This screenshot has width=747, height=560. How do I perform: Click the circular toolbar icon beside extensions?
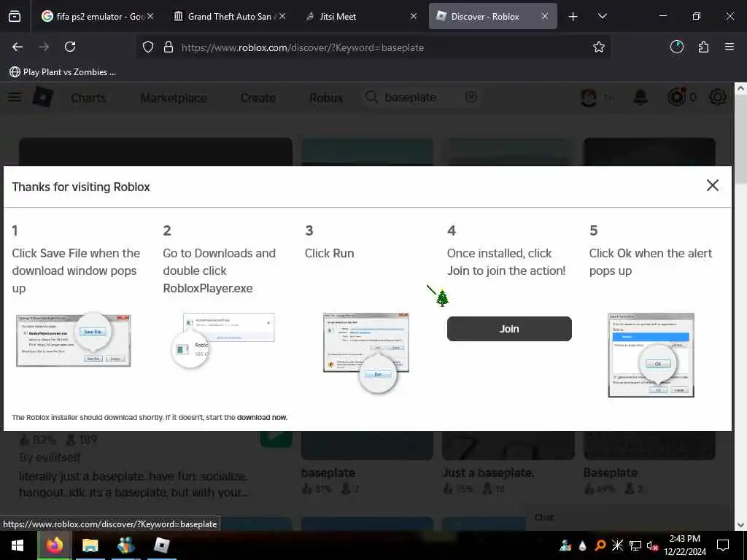[676, 47]
